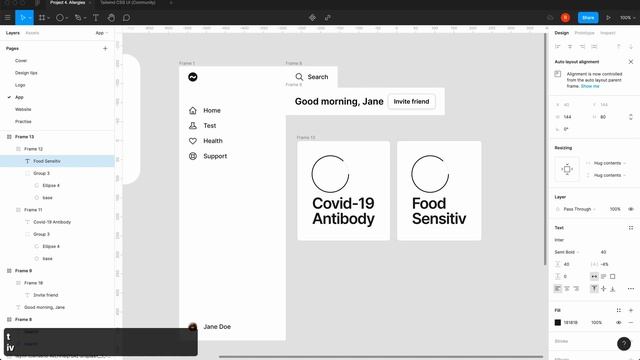Screen dimensions: 640x360
Task: Click the create component icon in the toolbar
Action: click(312, 18)
